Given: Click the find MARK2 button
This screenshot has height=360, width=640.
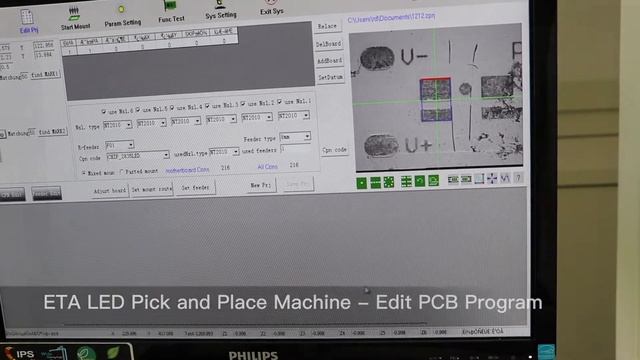Looking at the screenshot, I should click(x=52, y=132).
